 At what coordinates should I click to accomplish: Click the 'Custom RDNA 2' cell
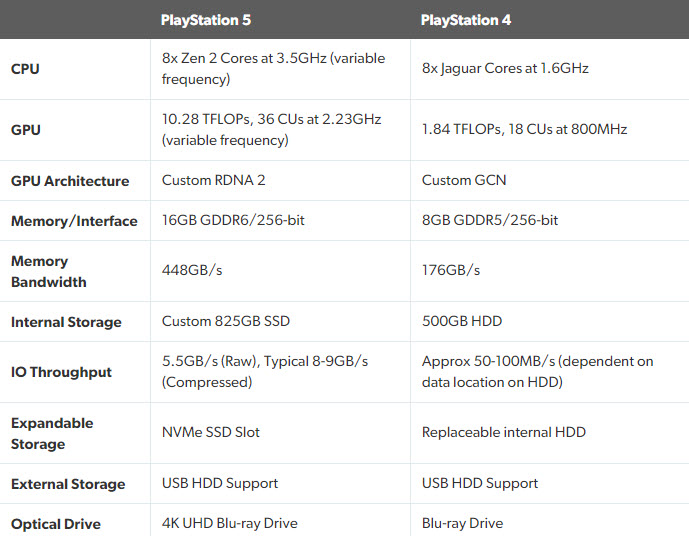pyautogui.click(x=212, y=181)
